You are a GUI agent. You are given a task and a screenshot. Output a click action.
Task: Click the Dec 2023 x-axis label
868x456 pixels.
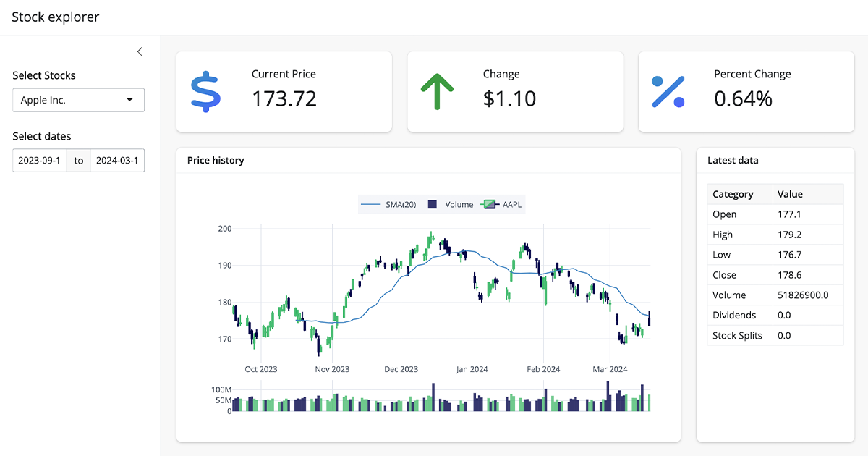click(401, 369)
